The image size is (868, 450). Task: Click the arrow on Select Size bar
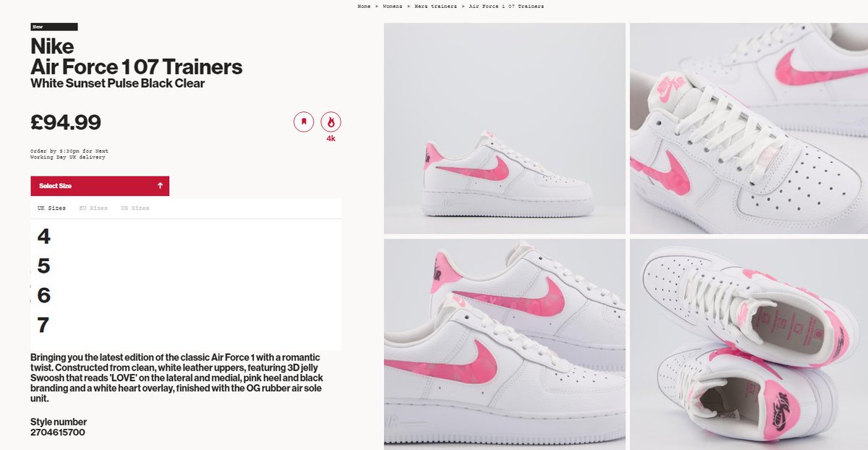160,186
